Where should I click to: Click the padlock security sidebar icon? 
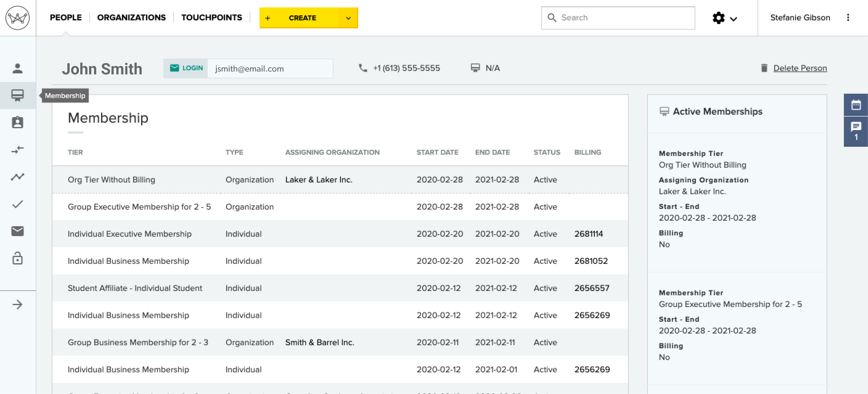(x=18, y=258)
